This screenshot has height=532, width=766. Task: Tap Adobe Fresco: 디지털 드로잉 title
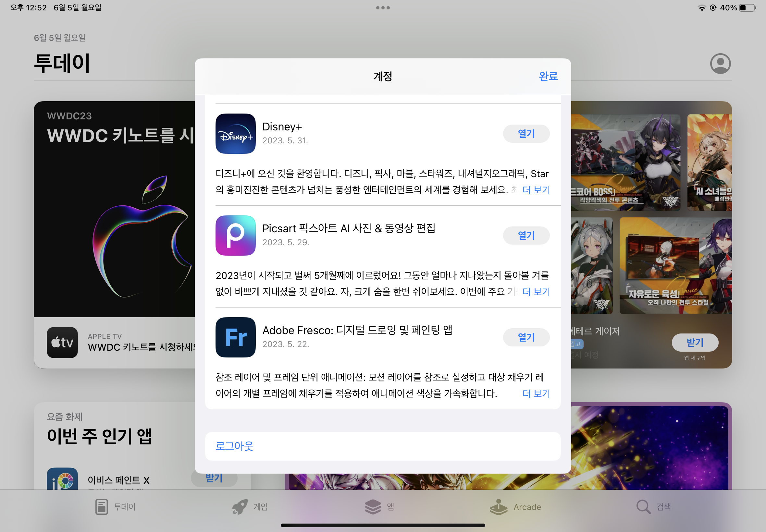tap(357, 330)
